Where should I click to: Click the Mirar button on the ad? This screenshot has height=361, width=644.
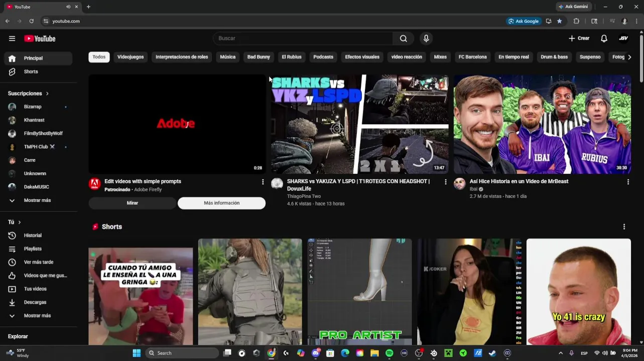[x=133, y=203]
